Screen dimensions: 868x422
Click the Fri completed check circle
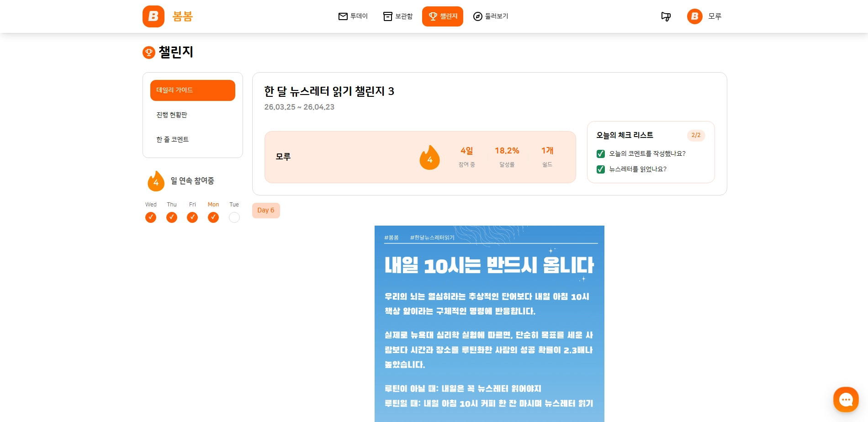tap(192, 217)
